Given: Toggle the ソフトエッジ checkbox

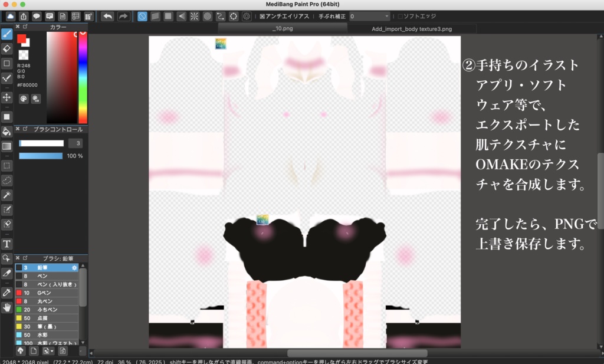Looking at the screenshot, I should click(x=401, y=16).
